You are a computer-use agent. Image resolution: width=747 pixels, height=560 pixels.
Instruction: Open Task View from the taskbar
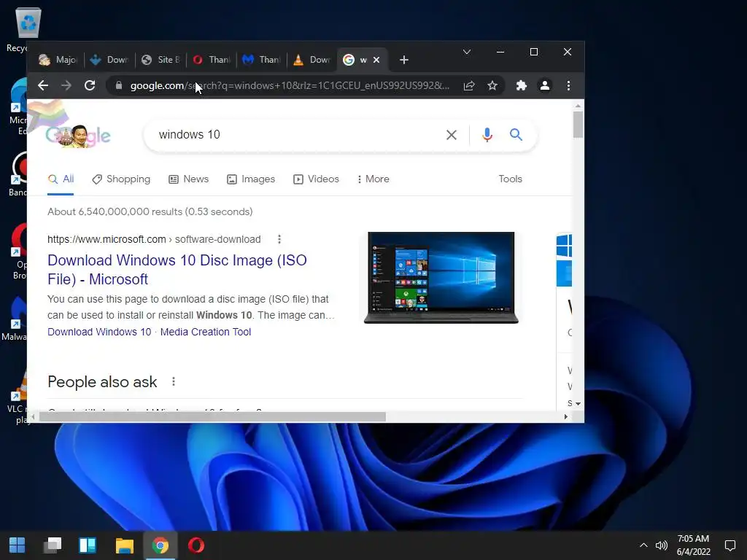coord(53,545)
